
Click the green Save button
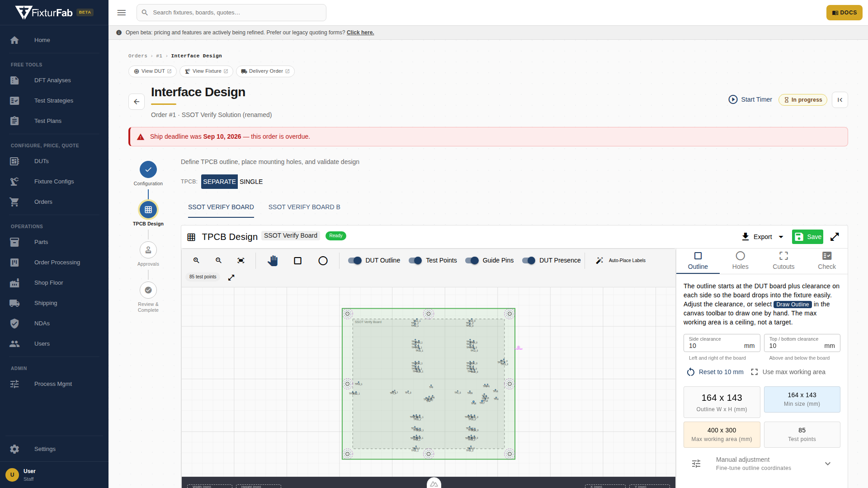[807, 237]
